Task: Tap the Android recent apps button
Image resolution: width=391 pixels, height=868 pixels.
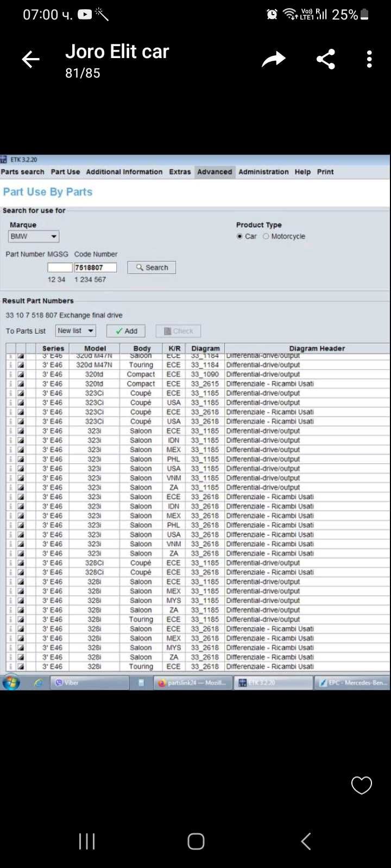Action: tap(87, 841)
